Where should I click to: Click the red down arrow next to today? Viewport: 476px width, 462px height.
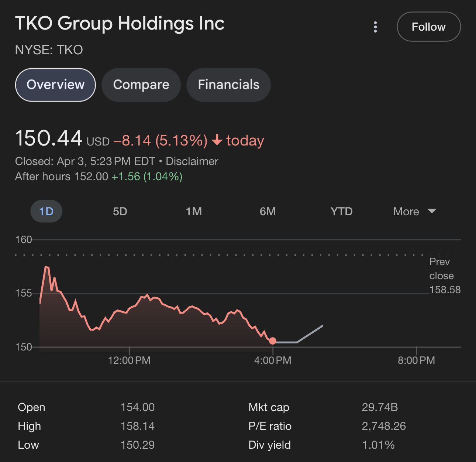[217, 140]
